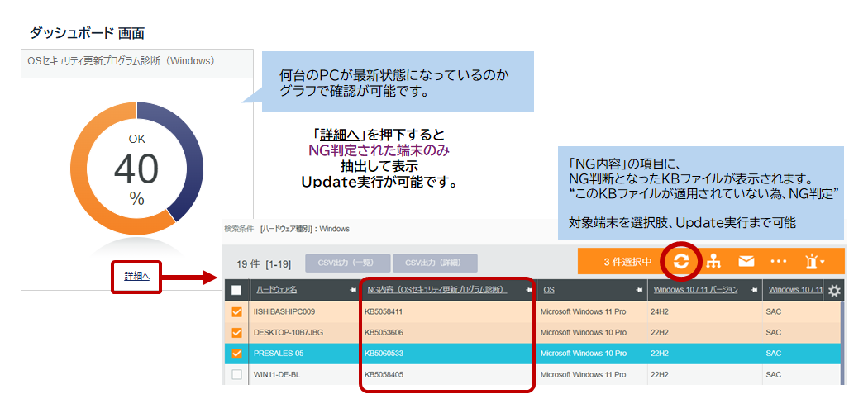
Task: Click the network hierarchy icon
Action: point(713,262)
